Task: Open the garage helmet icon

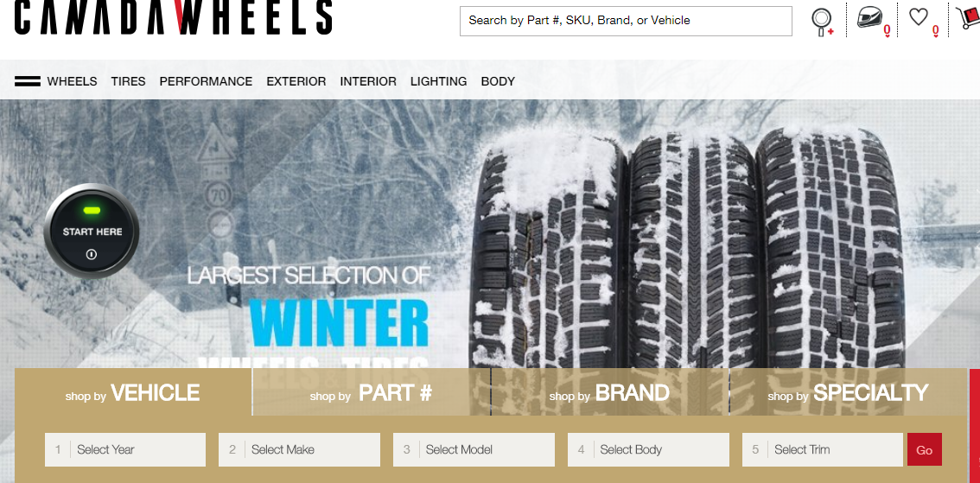Action: (x=870, y=21)
